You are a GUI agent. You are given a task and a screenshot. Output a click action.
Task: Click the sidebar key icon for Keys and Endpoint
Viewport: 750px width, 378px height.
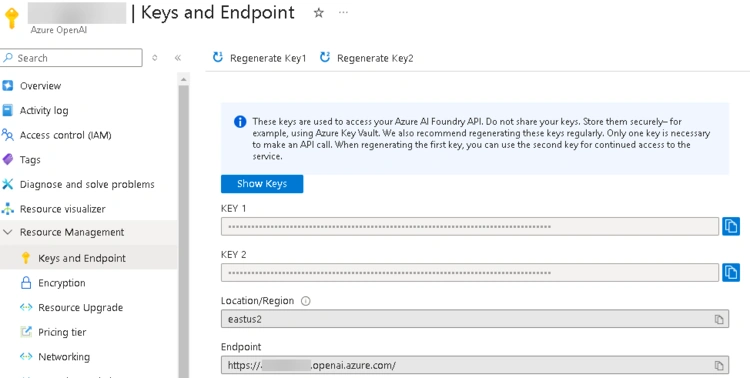click(x=26, y=258)
